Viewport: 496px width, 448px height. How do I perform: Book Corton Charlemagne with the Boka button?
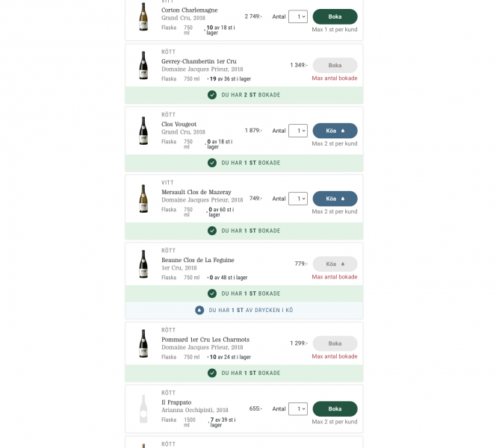point(335,16)
